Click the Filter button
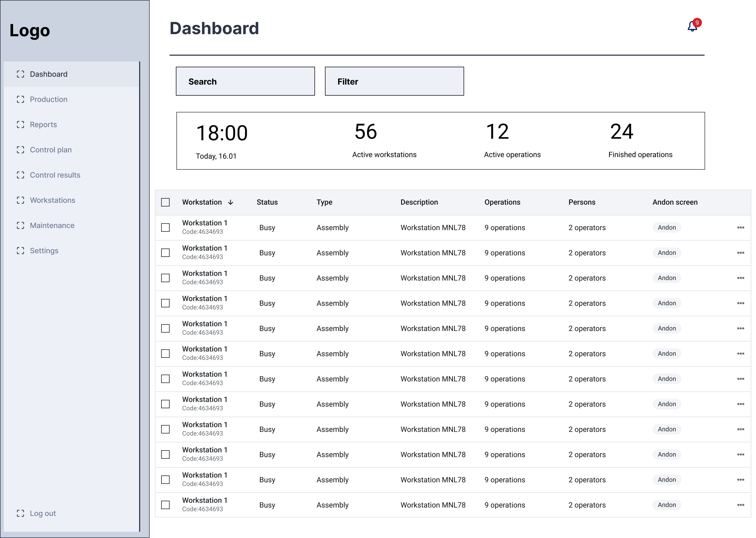Image resolution: width=756 pixels, height=538 pixels. click(x=394, y=81)
